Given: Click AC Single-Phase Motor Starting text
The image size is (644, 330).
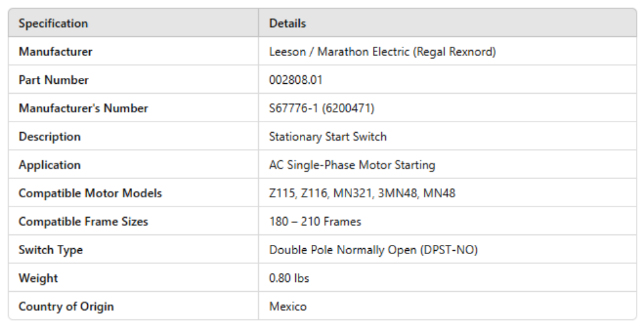Looking at the screenshot, I should 352,165.
